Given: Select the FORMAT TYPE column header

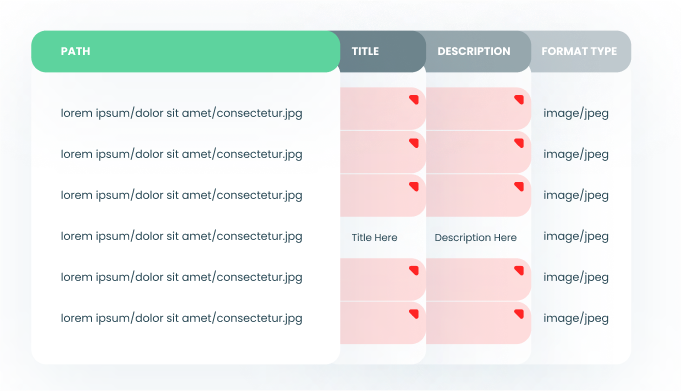Looking at the screenshot, I should pyautogui.click(x=581, y=51).
